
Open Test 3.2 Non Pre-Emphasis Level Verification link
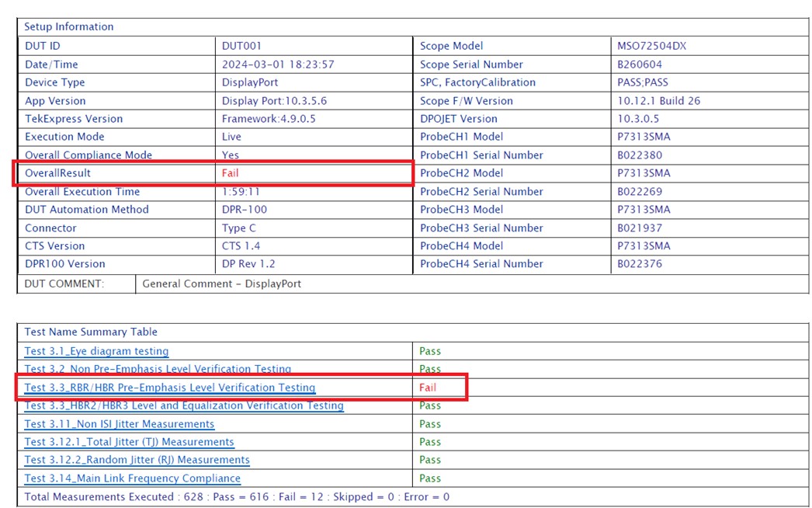(x=158, y=369)
